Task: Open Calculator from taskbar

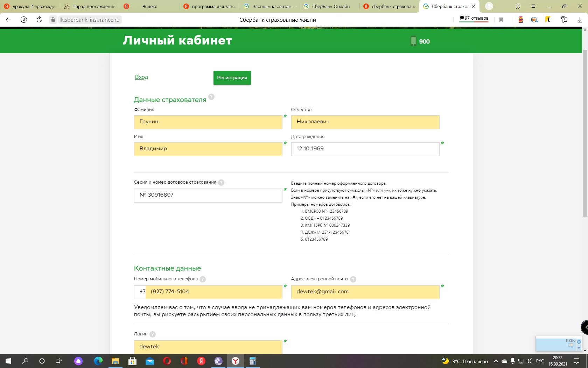Action: coord(253,361)
